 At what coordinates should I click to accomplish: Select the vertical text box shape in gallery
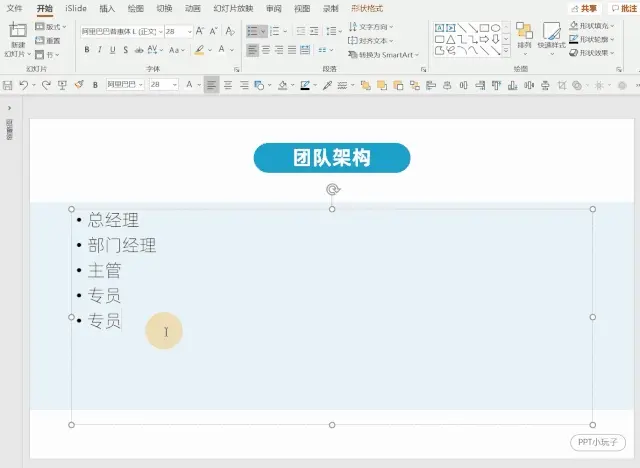[x=451, y=28]
